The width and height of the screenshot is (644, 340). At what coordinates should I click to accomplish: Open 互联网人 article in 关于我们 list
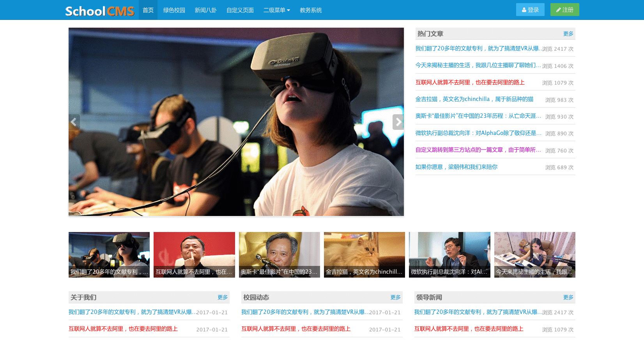point(123,329)
